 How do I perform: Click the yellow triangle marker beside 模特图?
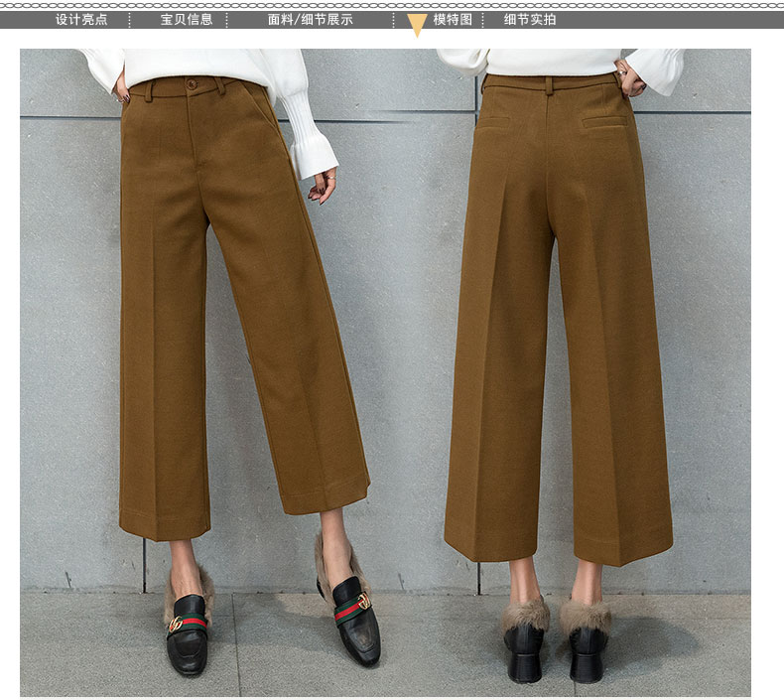[417, 25]
